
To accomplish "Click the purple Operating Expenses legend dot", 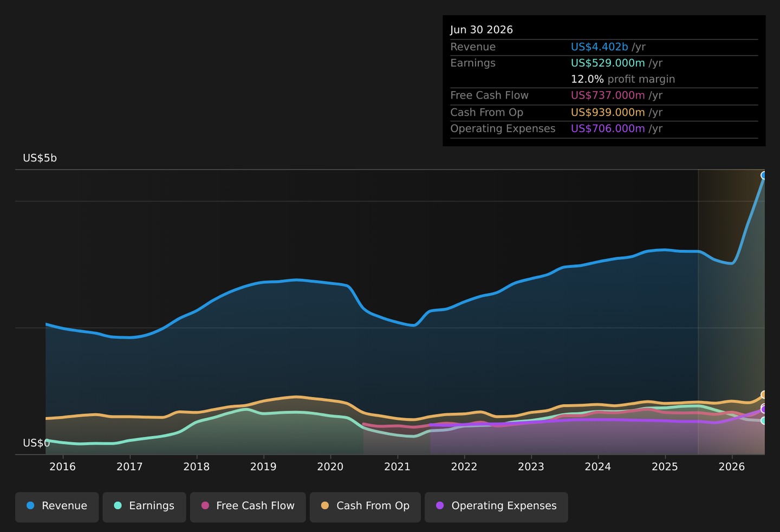I will 440,505.
